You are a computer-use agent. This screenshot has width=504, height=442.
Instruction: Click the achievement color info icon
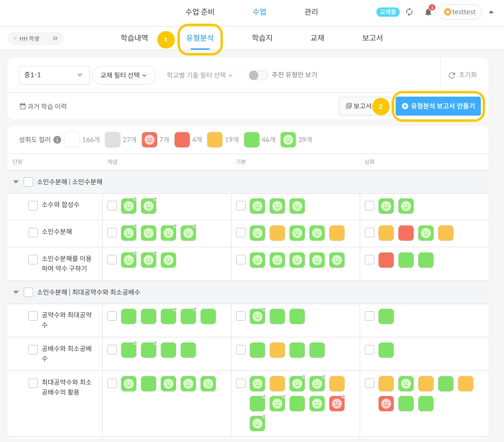(57, 140)
